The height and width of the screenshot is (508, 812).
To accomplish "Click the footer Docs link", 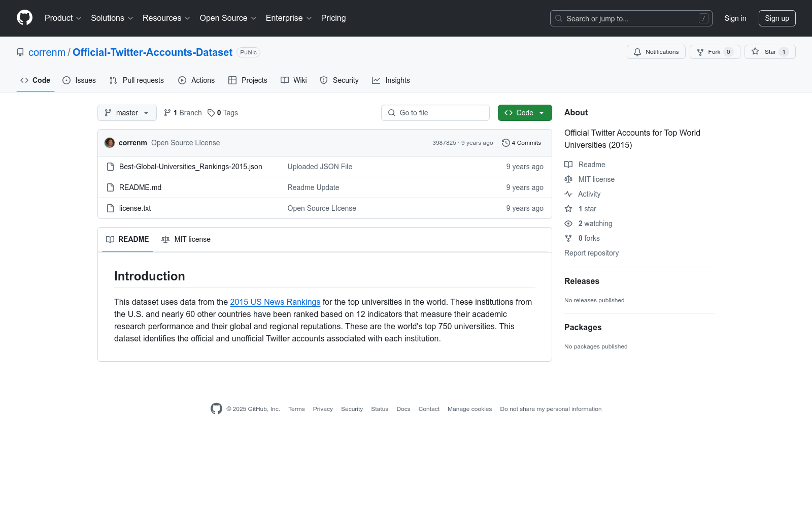I will point(403,409).
